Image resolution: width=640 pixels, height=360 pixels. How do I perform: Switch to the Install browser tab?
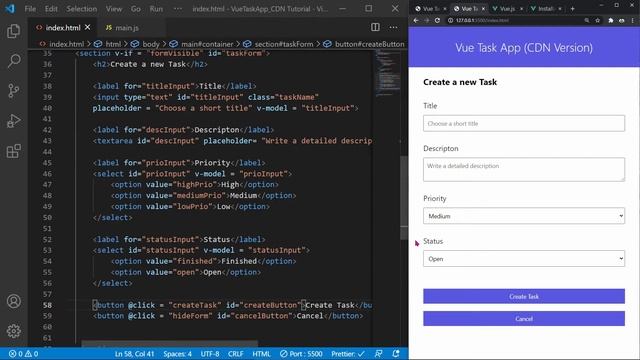point(547,9)
